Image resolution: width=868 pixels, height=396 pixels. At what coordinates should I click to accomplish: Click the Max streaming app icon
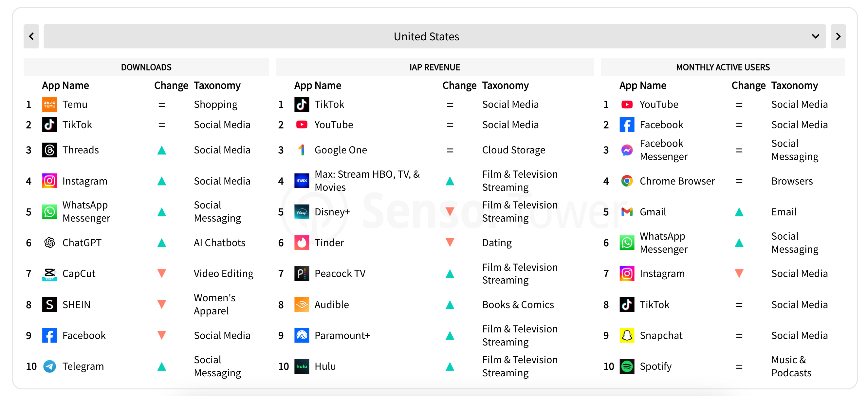pos(302,181)
